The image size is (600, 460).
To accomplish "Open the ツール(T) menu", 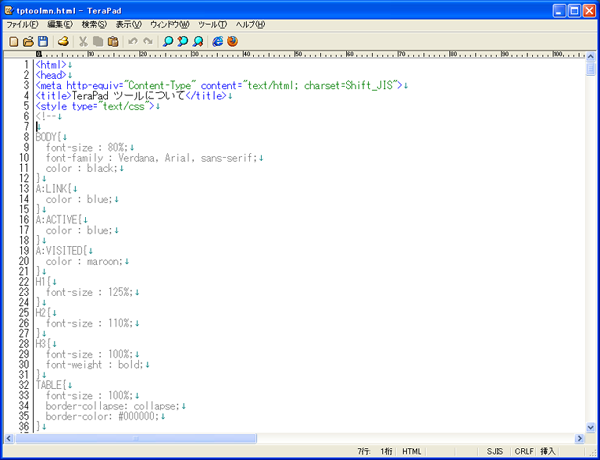I will pos(212,24).
